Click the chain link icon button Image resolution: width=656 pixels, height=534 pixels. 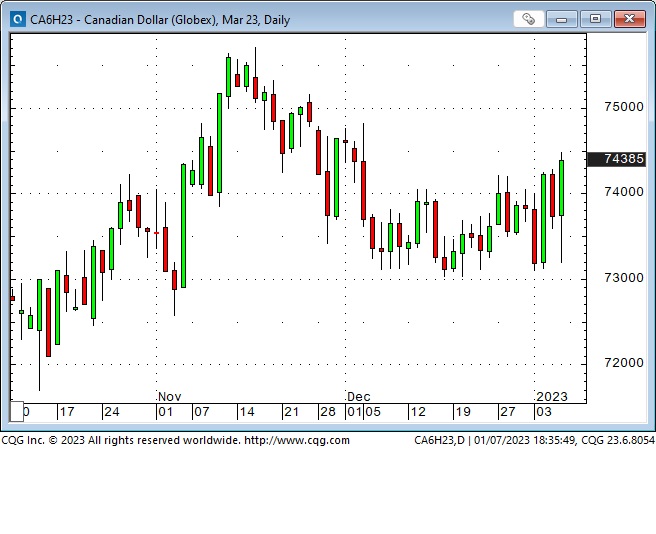click(x=528, y=19)
